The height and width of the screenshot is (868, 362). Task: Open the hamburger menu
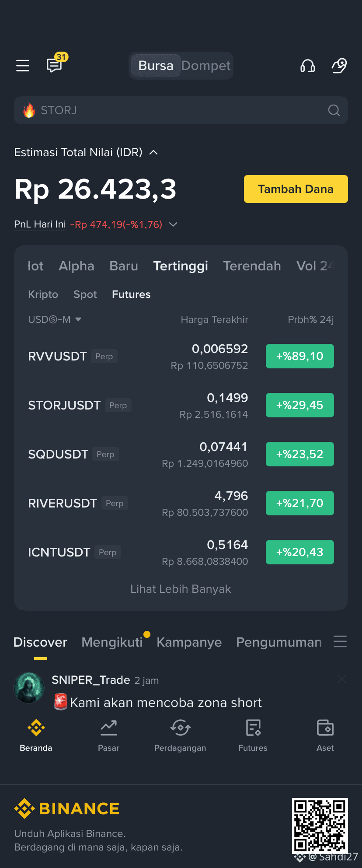coord(23,66)
